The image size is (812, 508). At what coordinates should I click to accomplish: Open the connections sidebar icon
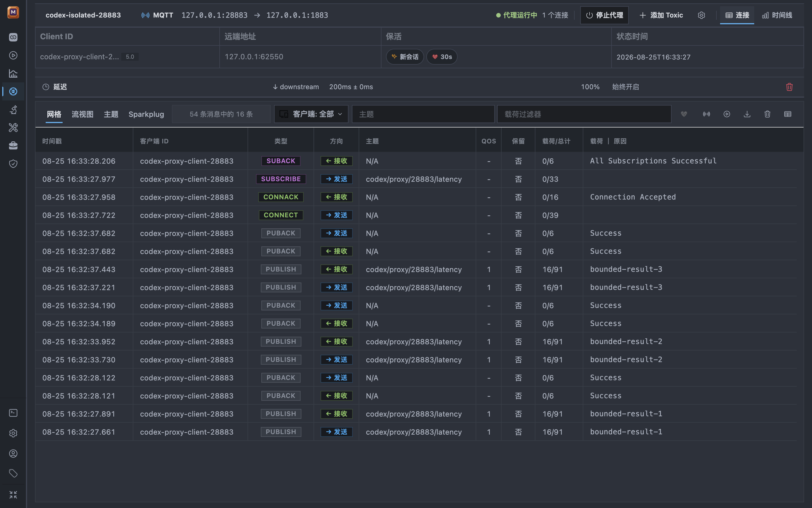[x=13, y=37]
